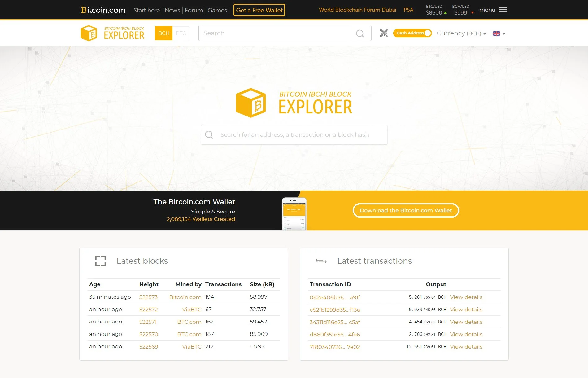View details for the 0.039 BCH transaction
This screenshot has height=378, width=588.
click(466, 310)
